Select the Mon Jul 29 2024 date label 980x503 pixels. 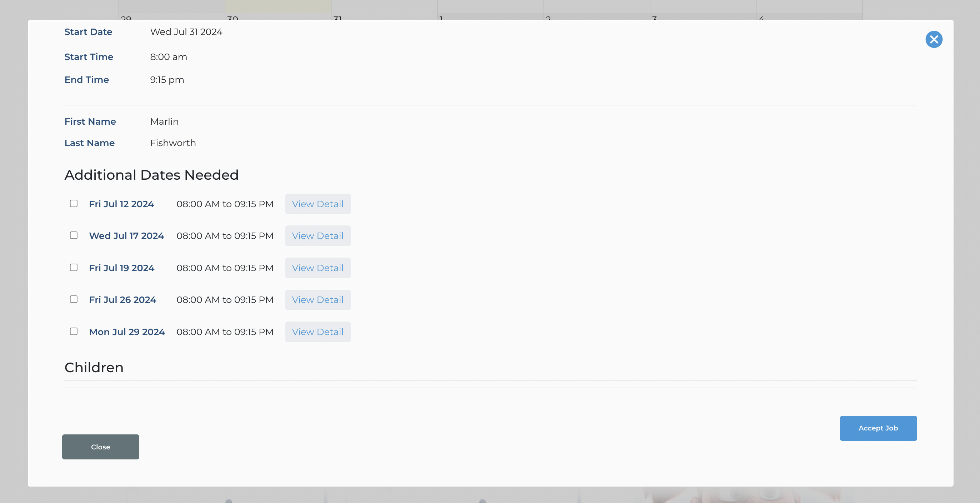[x=127, y=332]
